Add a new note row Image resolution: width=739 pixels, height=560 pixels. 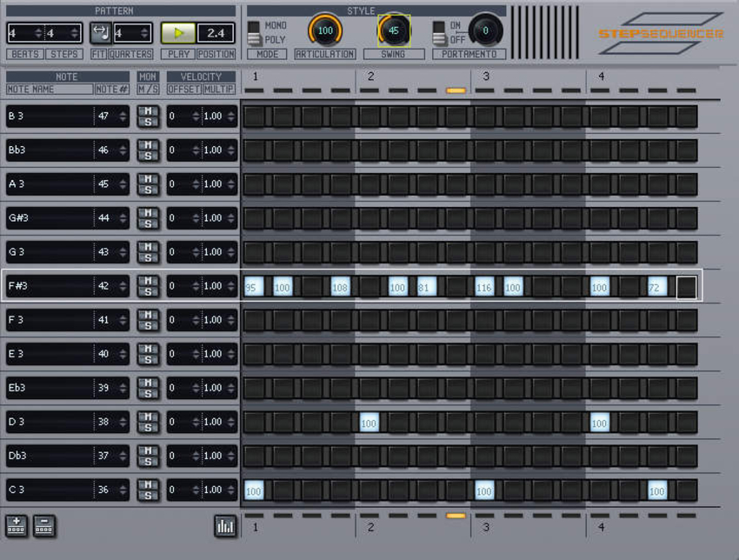pyautogui.click(x=17, y=525)
